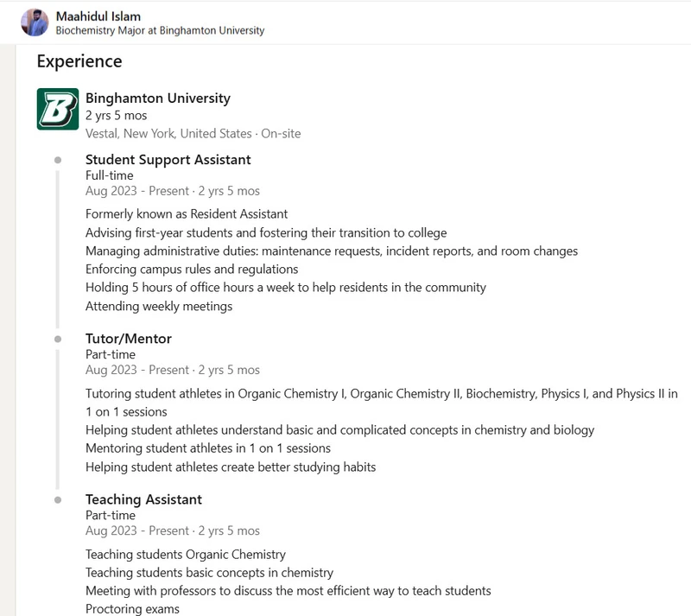The width and height of the screenshot is (691, 616).
Task: Click Maahidul Islam's profile photo
Action: [35, 22]
